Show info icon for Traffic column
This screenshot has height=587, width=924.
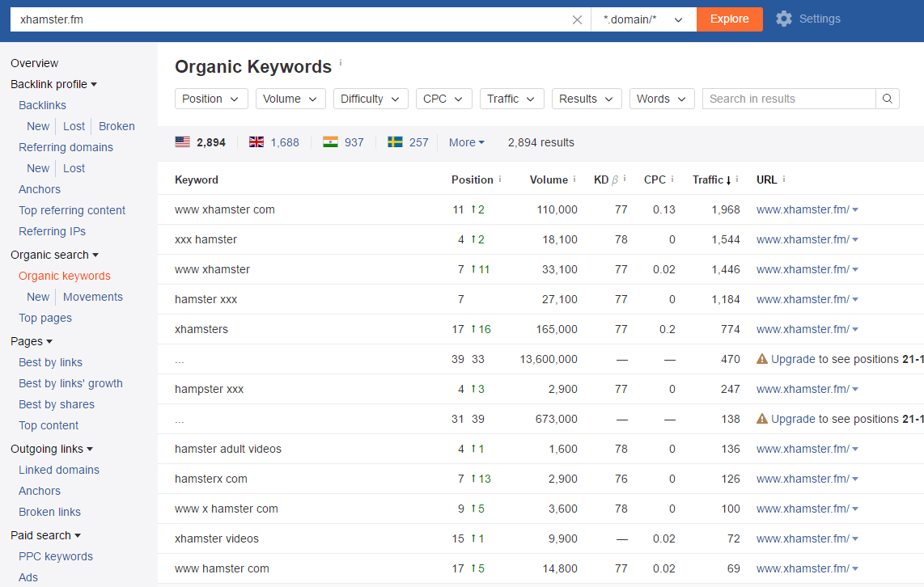(737, 179)
